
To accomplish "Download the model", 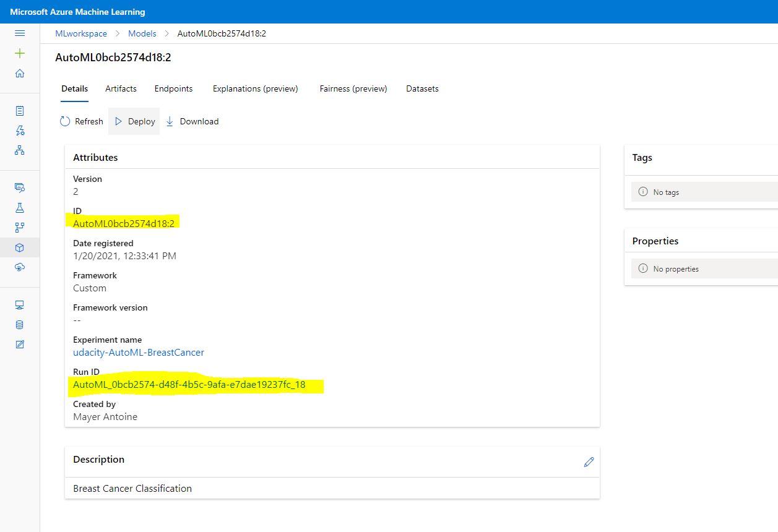I will pyautogui.click(x=192, y=121).
